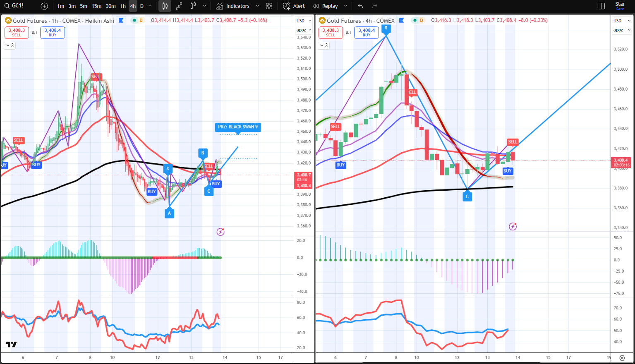The width and height of the screenshot is (635, 364).
Task: Select the highlighted 4h timeframe
Action: 133,6
